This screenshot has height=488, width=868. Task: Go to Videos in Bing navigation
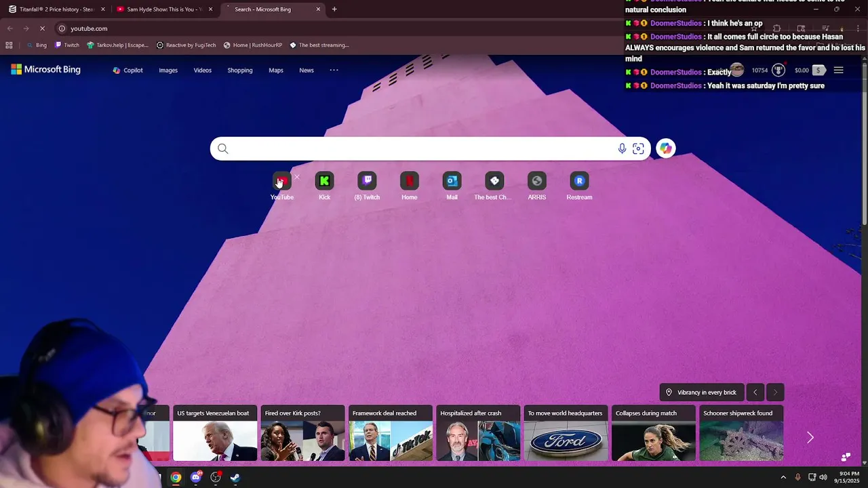[203, 70]
